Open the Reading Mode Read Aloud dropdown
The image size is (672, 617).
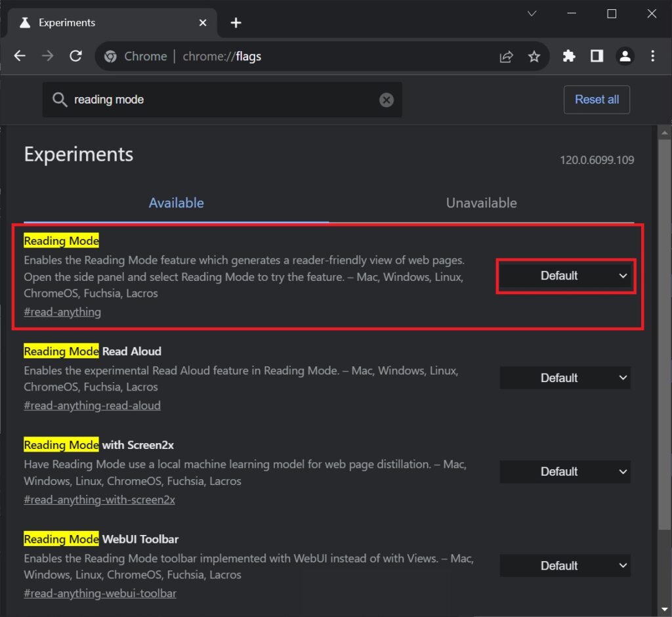tap(565, 377)
